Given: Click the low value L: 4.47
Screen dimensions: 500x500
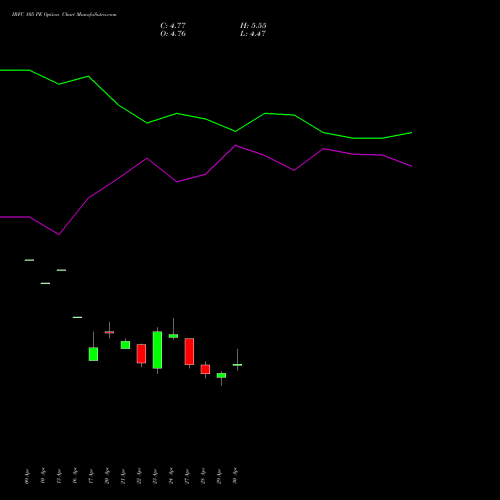Looking at the screenshot, I should click(x=253, y=34).
